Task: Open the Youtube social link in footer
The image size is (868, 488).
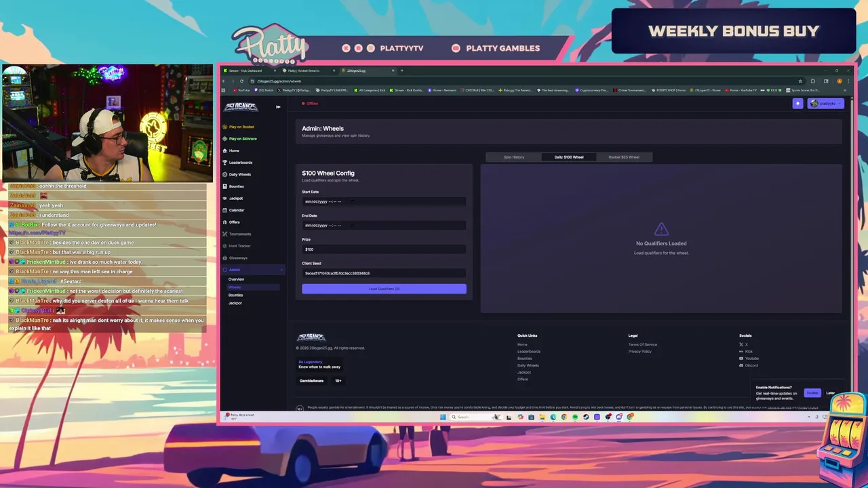Action: (x=749, y=359)
